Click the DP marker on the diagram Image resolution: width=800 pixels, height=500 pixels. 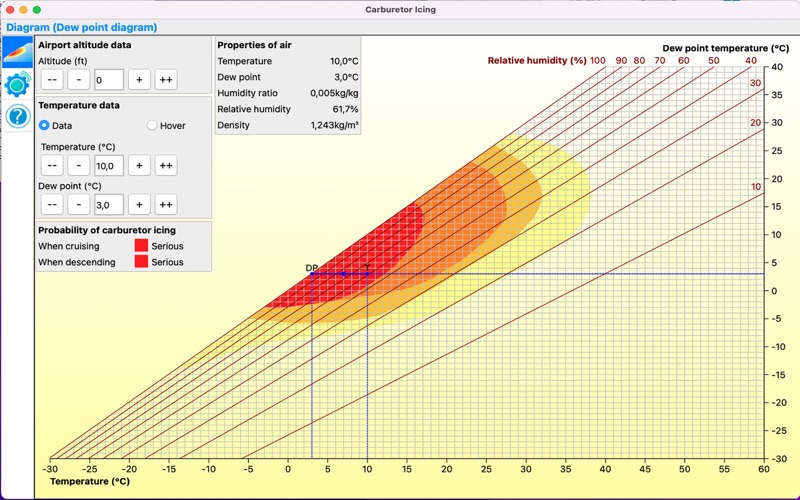[x=312, y=274]
